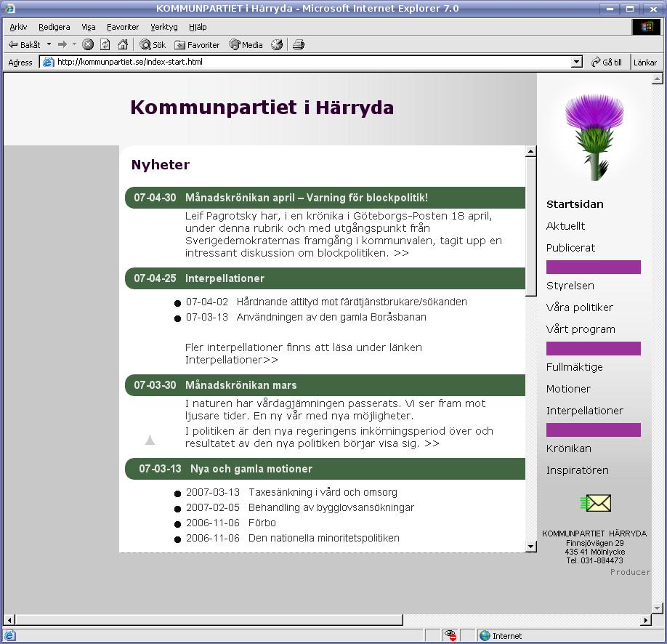Click the forward arrow toolbar icon
667x644 pixels.
[62, 44]
